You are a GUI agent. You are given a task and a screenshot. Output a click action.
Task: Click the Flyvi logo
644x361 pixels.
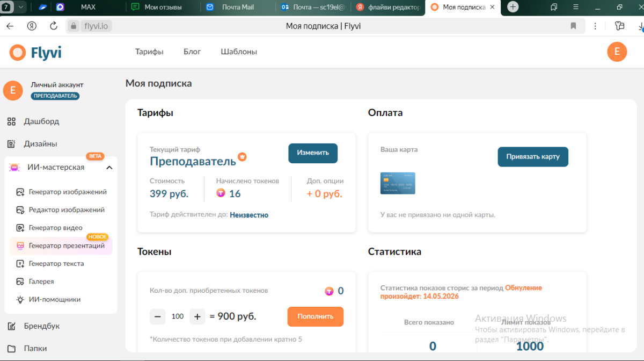coord(35,52)
